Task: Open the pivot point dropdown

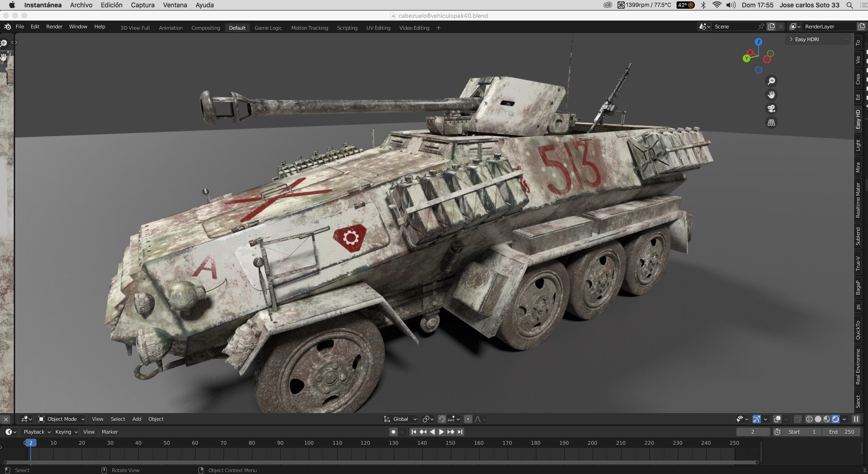Action: pyautogui.click(x=428, y=419)
